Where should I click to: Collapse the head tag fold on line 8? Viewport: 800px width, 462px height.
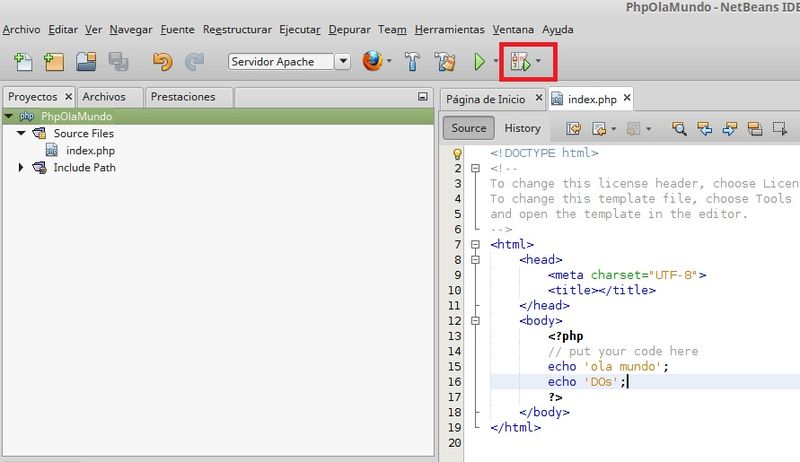476,260
